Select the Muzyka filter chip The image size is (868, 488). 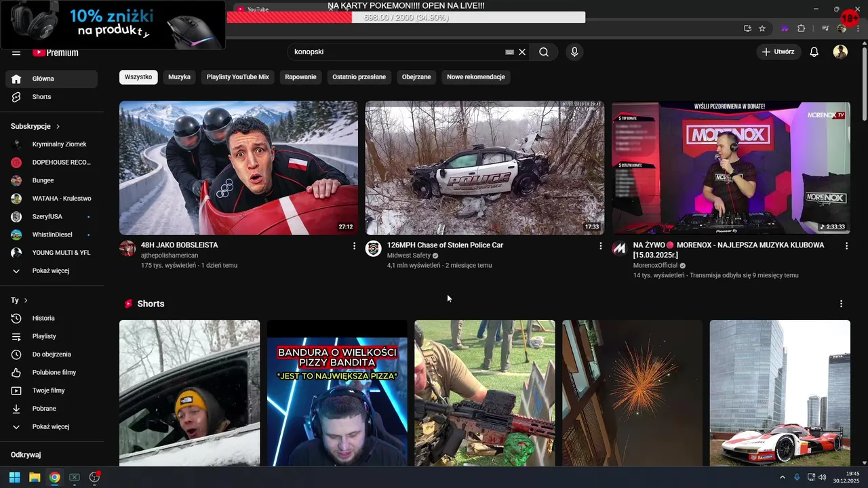pos(179,77)
